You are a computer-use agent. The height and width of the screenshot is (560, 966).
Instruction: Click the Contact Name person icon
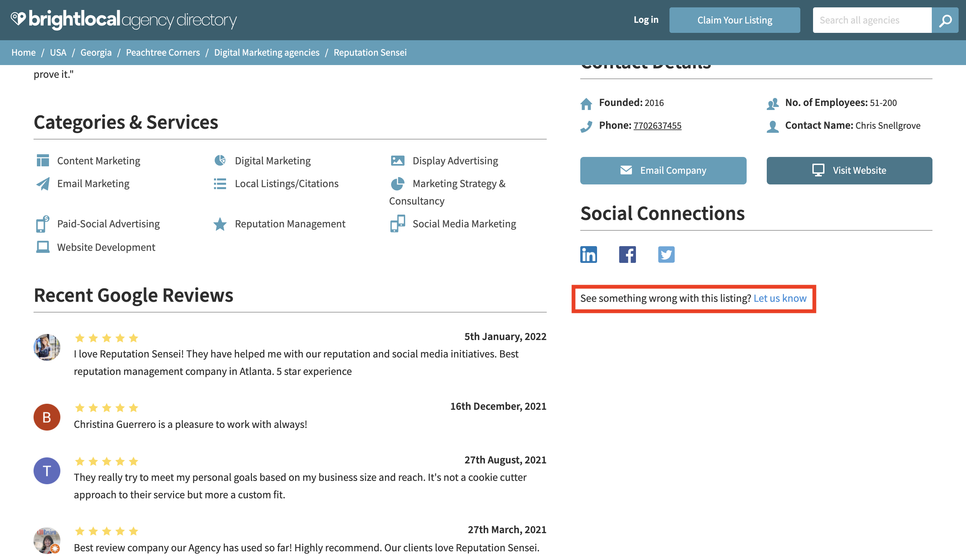coord(772,126)
